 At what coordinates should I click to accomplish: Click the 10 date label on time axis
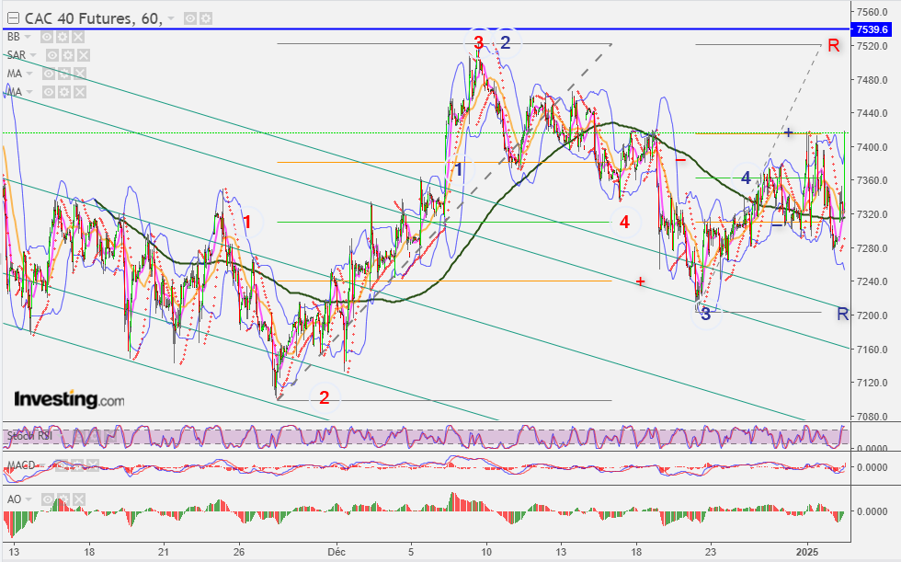tap(486, 553)
